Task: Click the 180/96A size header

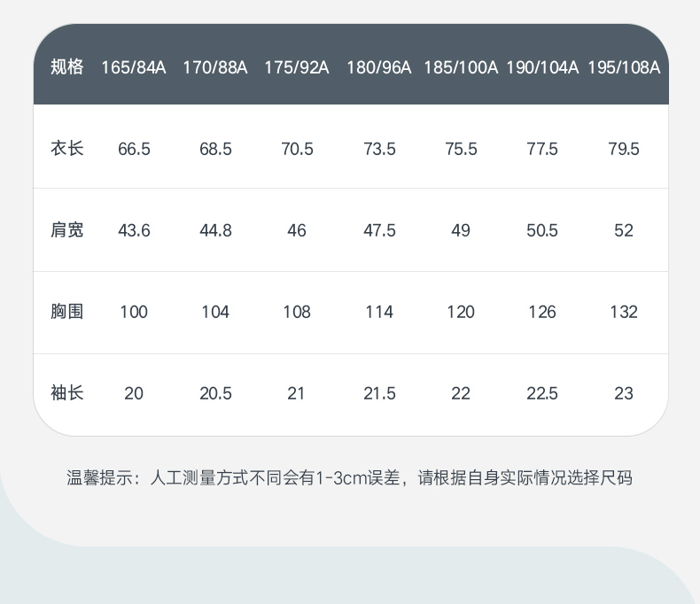Action: click(379, 67)
